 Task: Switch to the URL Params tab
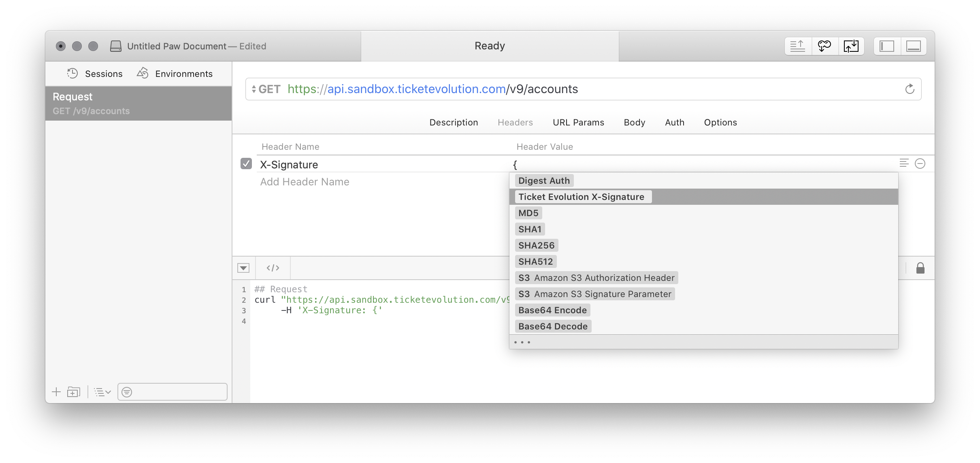pos(578,123)
